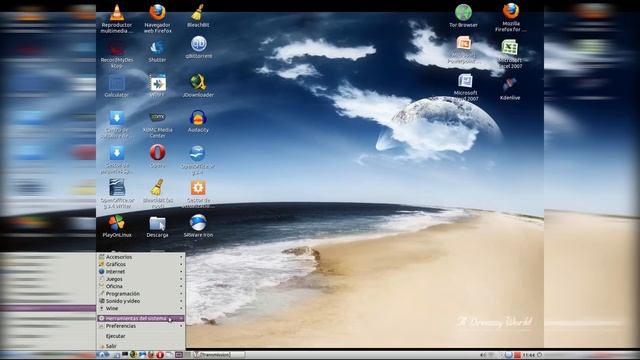This screenshot has height=360, width=640.
Task: Launch the Shutter screenshot tool icon
Action: pos(157,48)
